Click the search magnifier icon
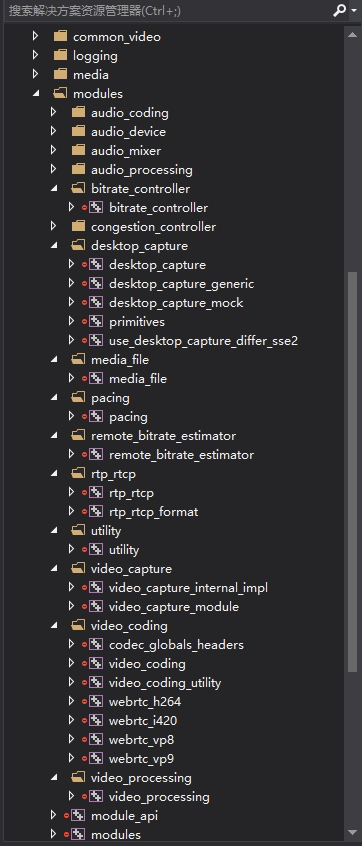 (339, 10)
